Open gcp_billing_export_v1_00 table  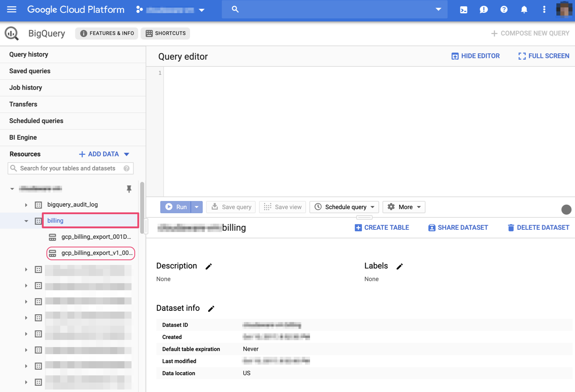97,253
